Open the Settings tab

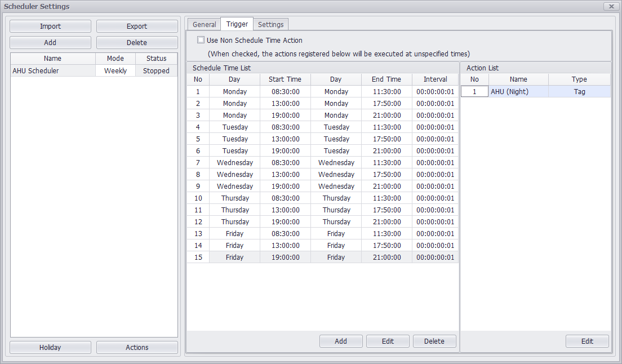coord(270,24)
